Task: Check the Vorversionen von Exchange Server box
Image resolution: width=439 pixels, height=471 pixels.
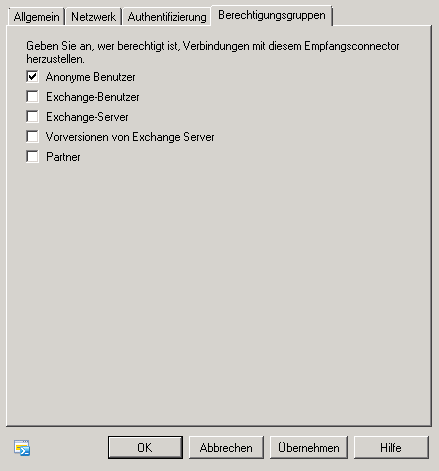Action: (32, 137)
